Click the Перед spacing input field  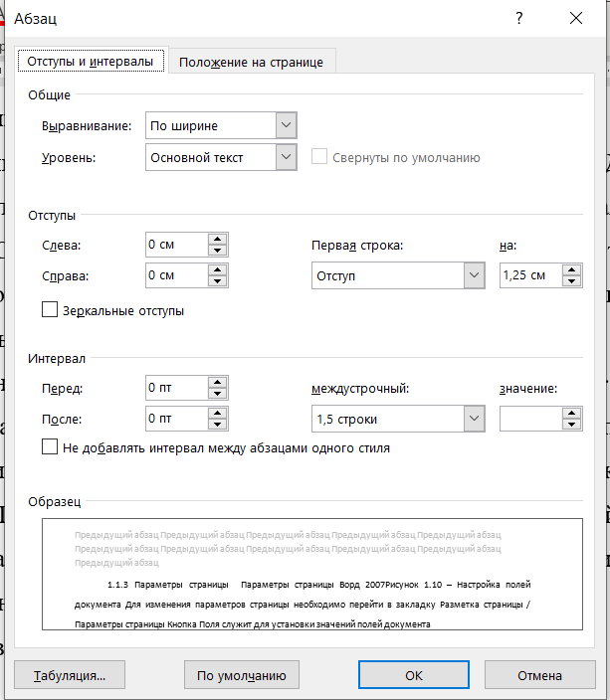177,388
